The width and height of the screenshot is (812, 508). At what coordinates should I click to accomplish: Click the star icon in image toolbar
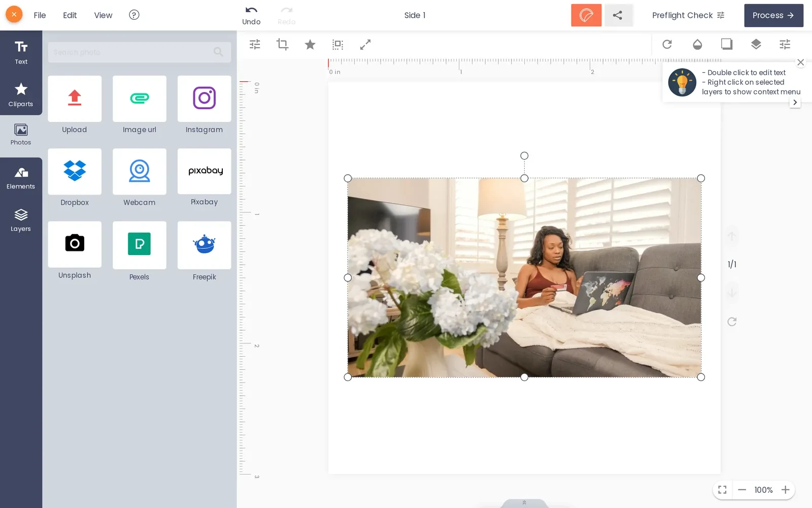pos(310,45)
